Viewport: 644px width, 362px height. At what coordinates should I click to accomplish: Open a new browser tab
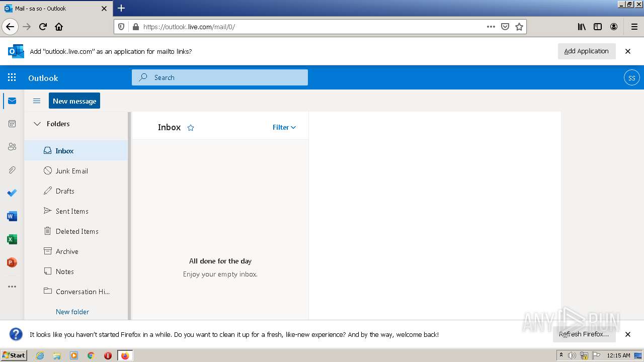click(x=121, y=8)
